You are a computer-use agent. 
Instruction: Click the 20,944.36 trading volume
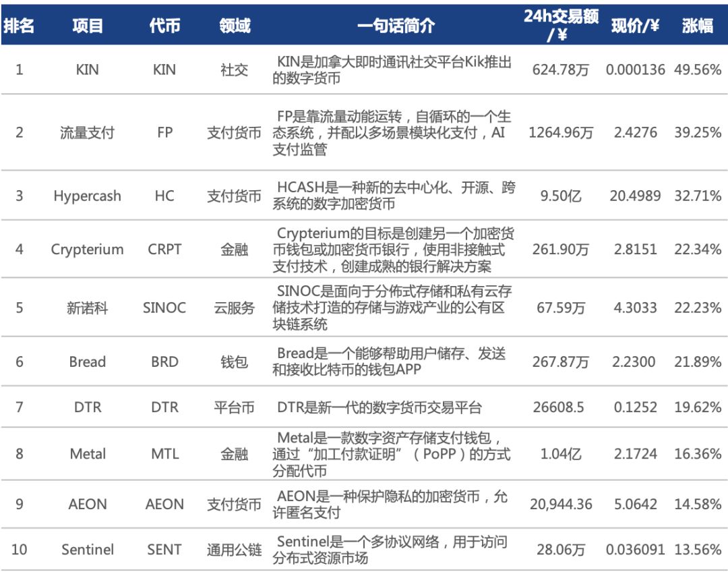point(561,504)
